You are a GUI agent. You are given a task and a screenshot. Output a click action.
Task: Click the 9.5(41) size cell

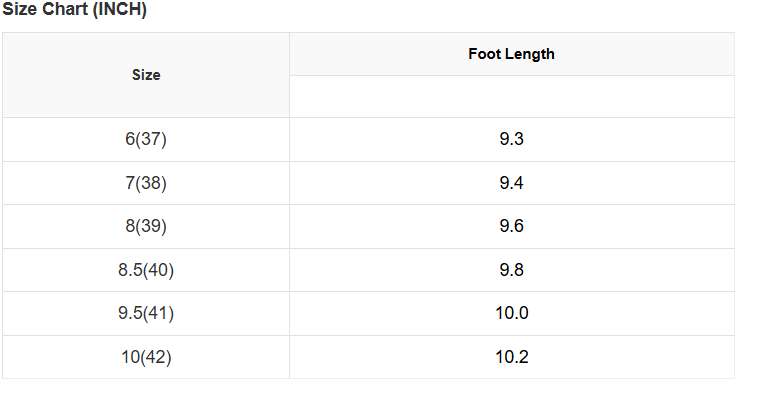[146, 313]
